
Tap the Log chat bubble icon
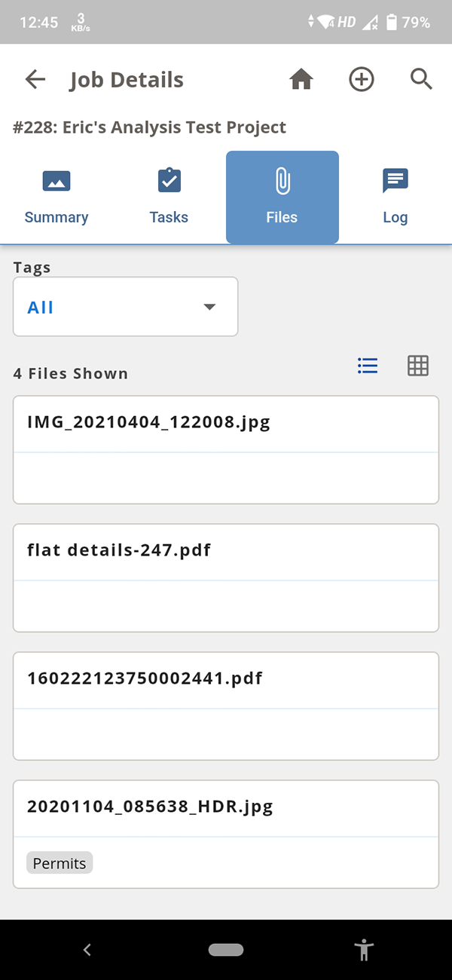(395, 180)
